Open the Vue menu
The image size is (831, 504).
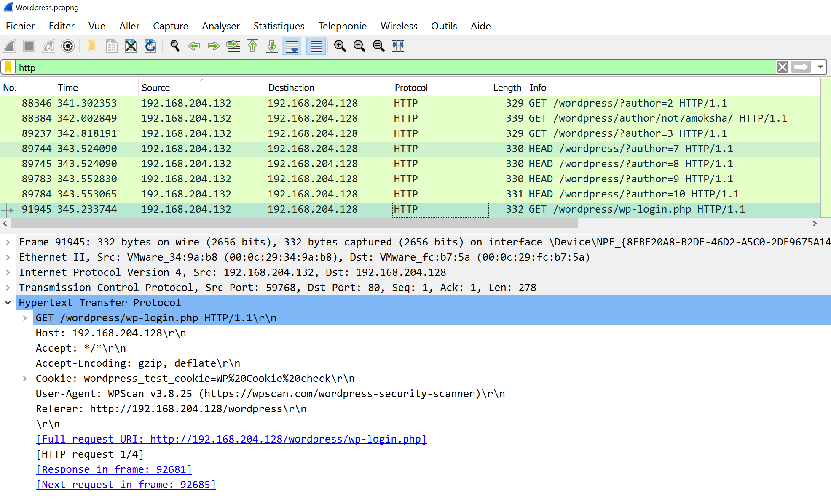pos(97,26)
